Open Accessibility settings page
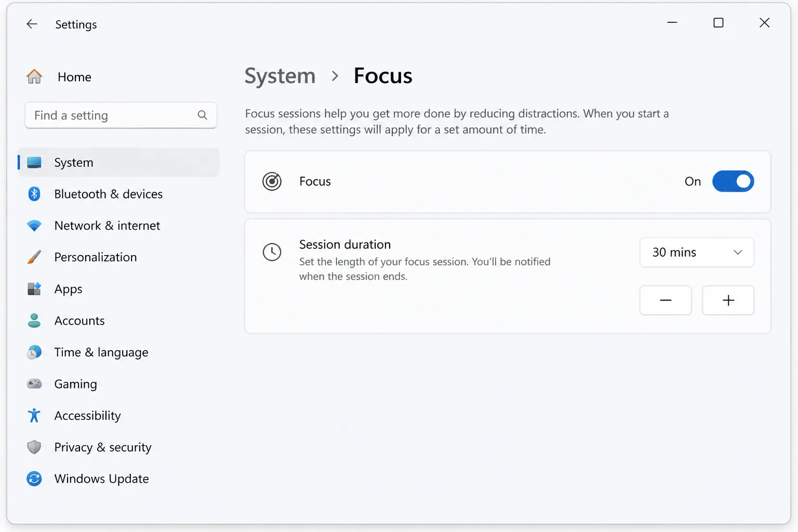The width and height of the screenshot is (798, 532). [x=118, y=416]
